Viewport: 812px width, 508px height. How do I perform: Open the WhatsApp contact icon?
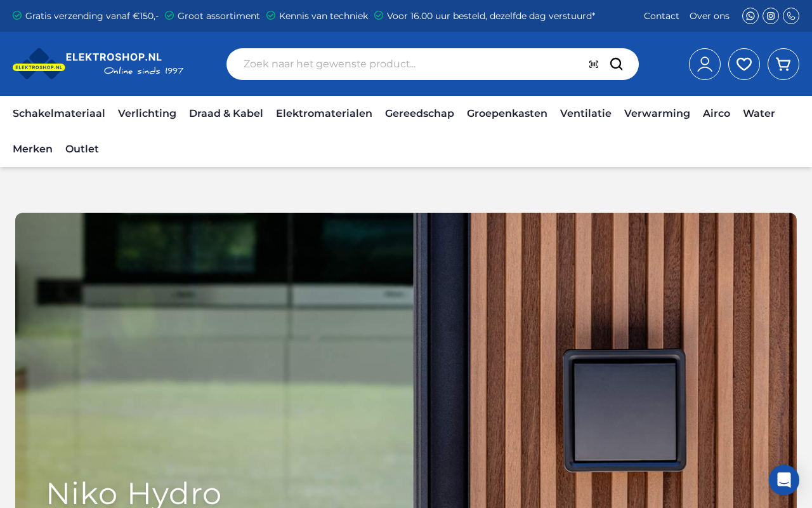(750, 16)
